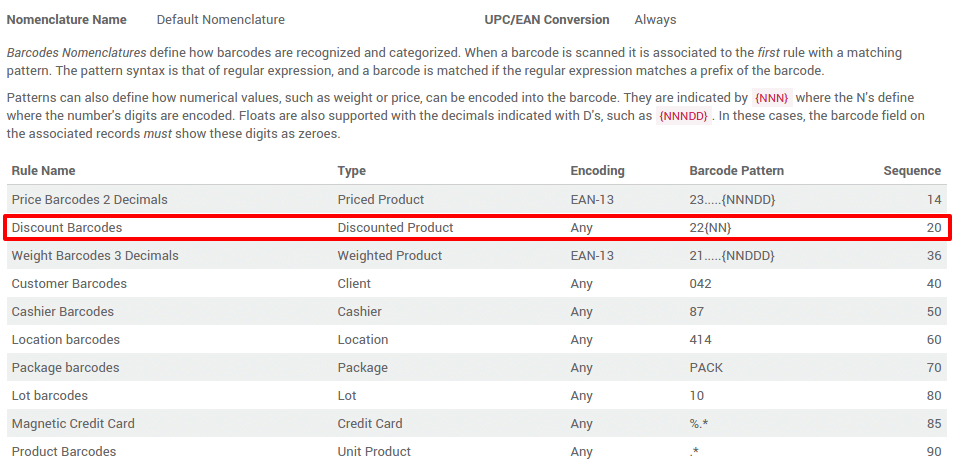The height and width of the screenshot is (470, 955).
Task: Click the 22{NN} barcode pattern cell
Action: click(x=710, y=228)
